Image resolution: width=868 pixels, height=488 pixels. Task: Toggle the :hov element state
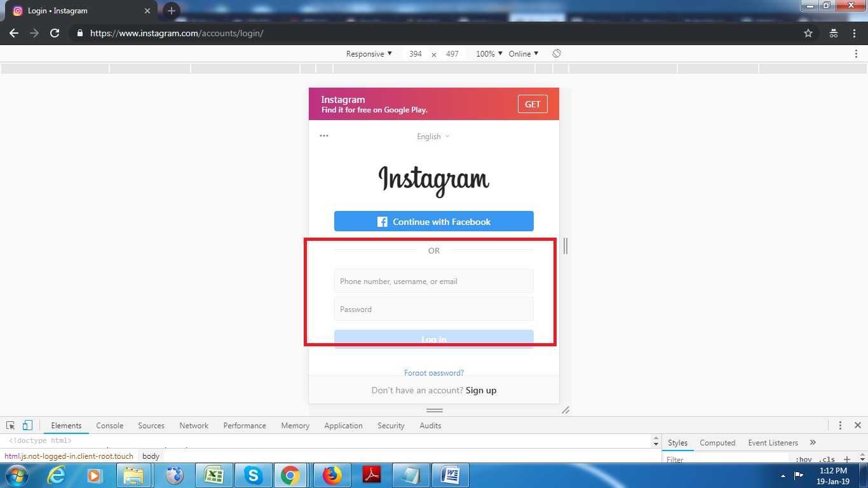(804, 459)
